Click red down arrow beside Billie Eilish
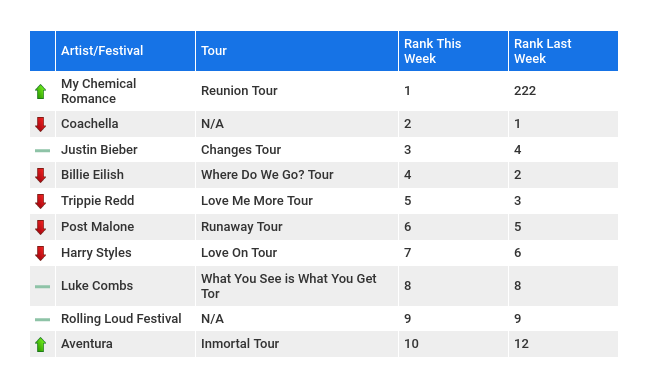This screenshot has width=650, height=388. coord(41,175)
